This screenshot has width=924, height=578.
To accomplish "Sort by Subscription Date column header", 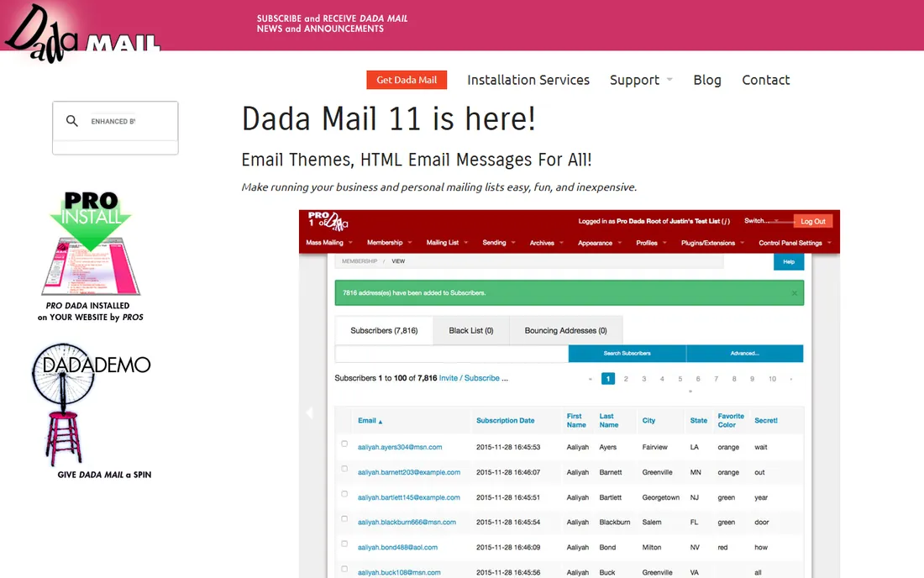I will point(505,421).
